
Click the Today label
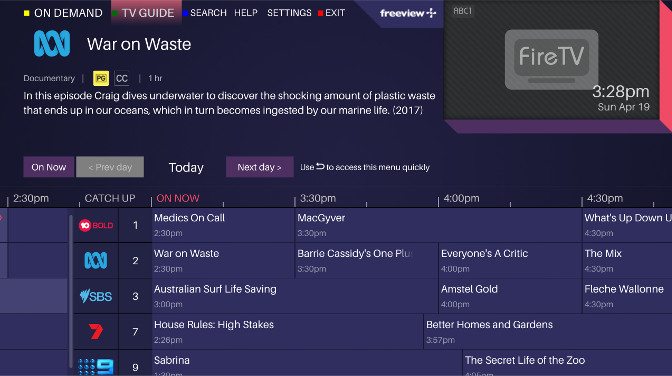[186, 167]
